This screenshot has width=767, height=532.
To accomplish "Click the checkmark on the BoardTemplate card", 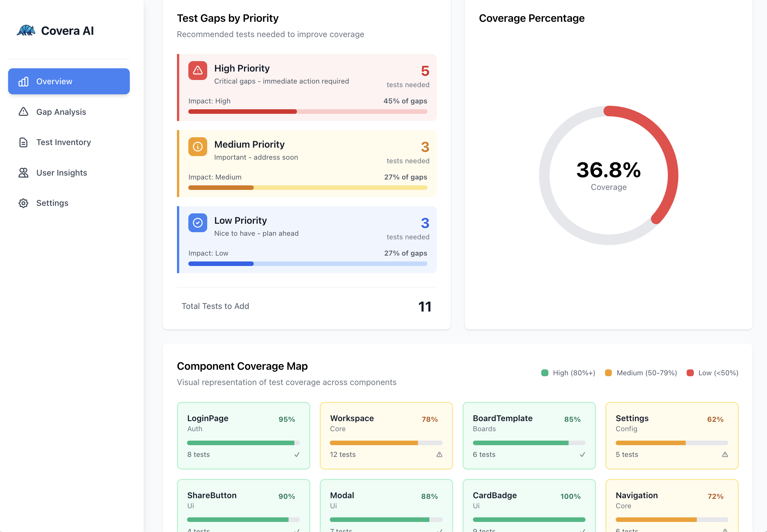I will [x=582, y=454].
